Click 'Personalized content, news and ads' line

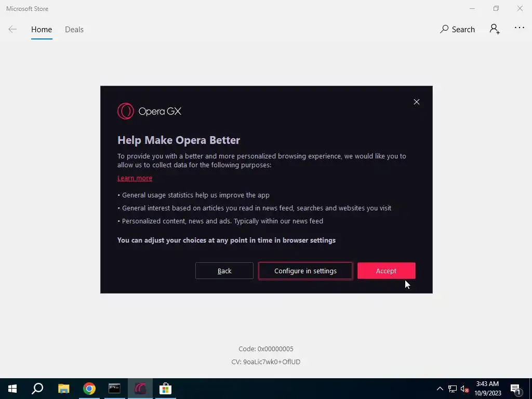click(220, 221)
